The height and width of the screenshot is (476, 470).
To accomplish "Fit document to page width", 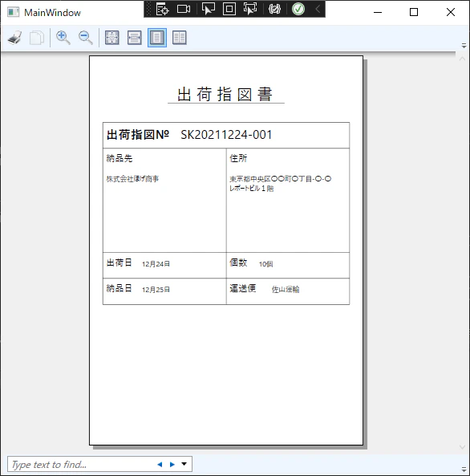I will [135, 38].
